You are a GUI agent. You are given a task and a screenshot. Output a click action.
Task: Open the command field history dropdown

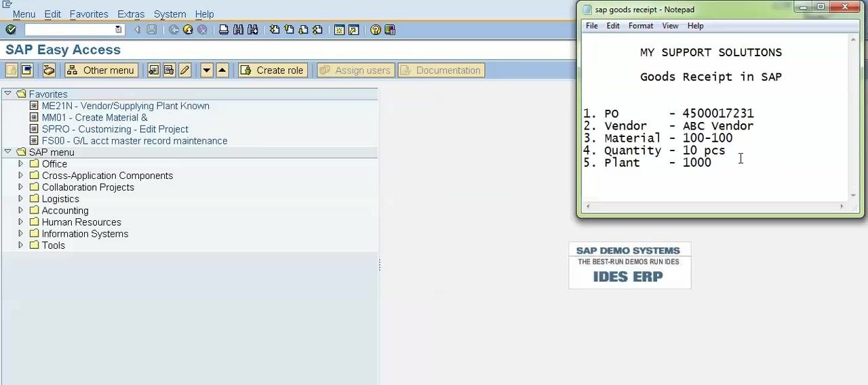(119, 30)
